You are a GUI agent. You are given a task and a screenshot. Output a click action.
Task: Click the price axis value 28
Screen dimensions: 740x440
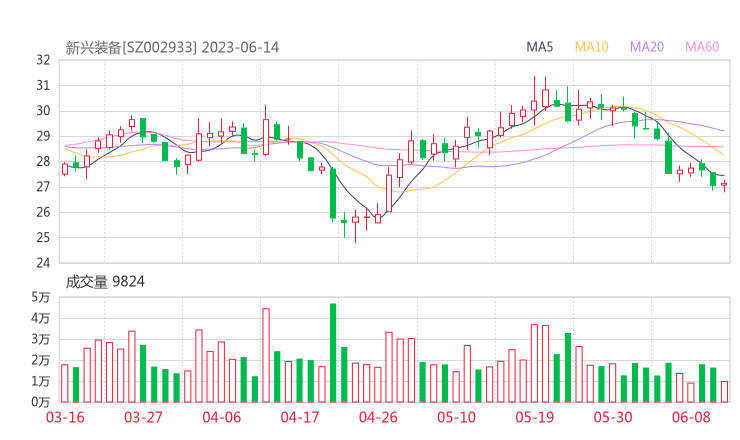[x=43, y=161]
